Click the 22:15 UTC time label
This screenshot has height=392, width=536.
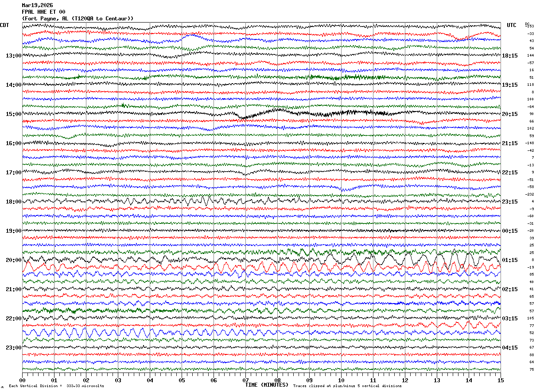[510, 173]
